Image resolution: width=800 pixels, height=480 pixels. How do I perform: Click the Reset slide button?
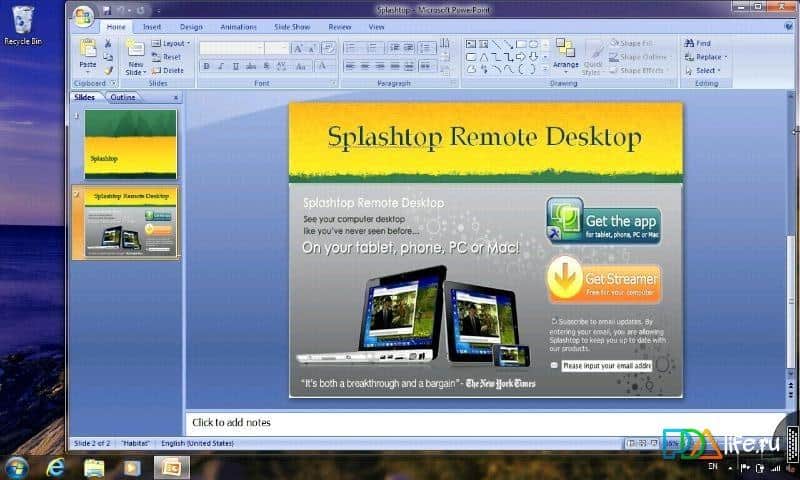tap(170, 57)
